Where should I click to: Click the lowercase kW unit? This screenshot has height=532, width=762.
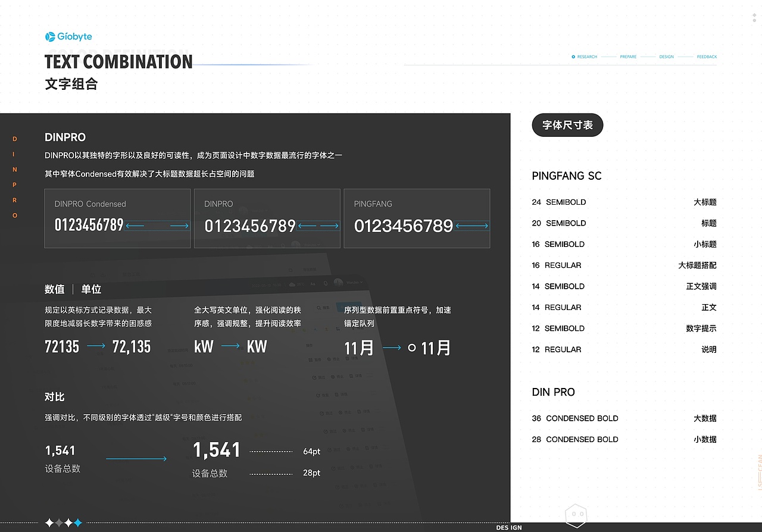(204, 347)
